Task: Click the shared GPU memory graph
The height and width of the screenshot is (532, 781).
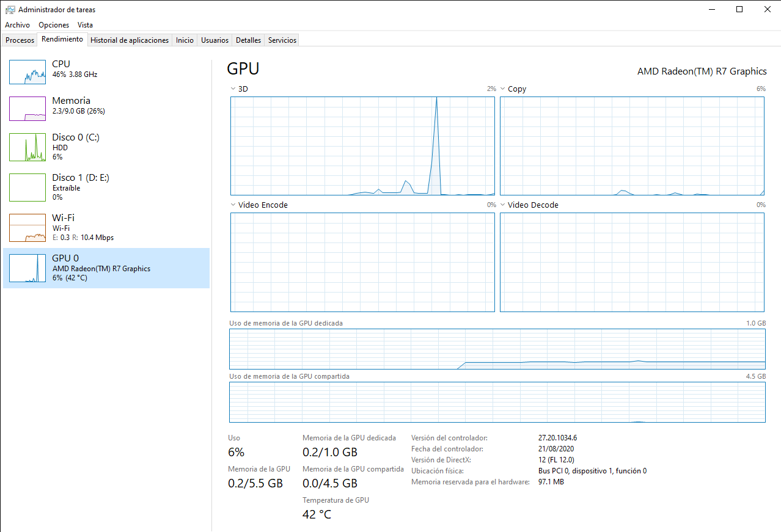Action: tap(497, 403)
